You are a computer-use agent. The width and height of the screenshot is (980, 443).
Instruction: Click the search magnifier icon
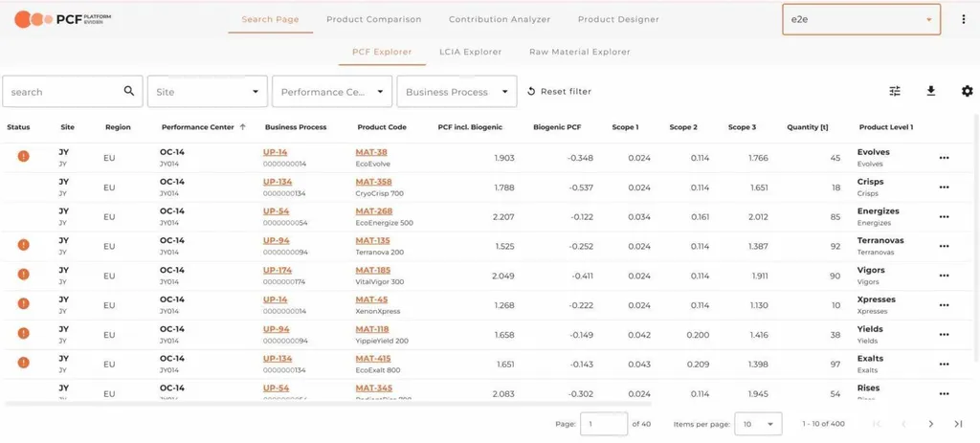coord(129,91)
